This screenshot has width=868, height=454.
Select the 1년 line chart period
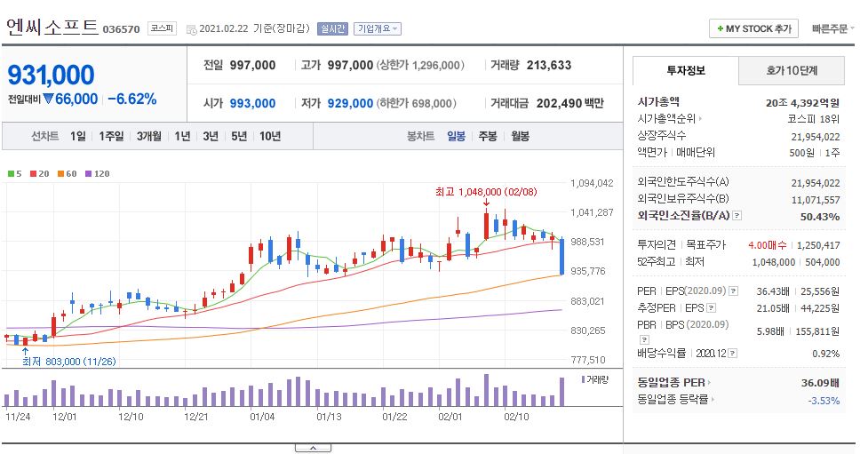(182, 136)
